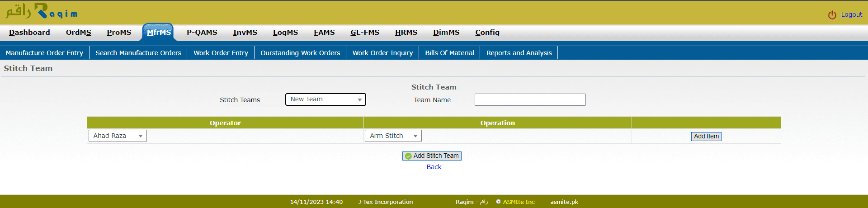Expand the Operator dropdown showing Ahad Raza
The width and height of the screenshot is (868, 208).
click(118, 136)
